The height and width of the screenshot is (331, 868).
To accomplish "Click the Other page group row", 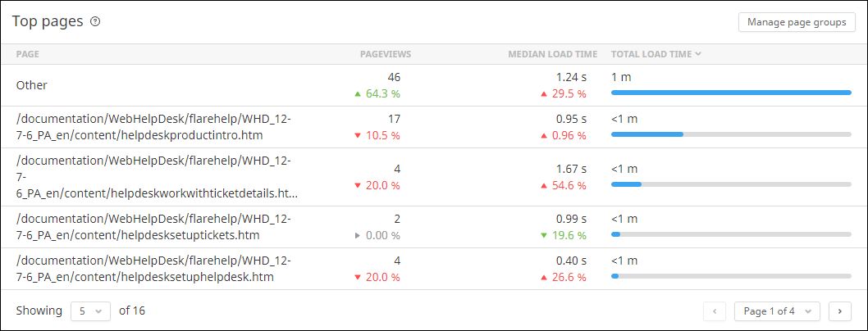I will coord(32,85).
